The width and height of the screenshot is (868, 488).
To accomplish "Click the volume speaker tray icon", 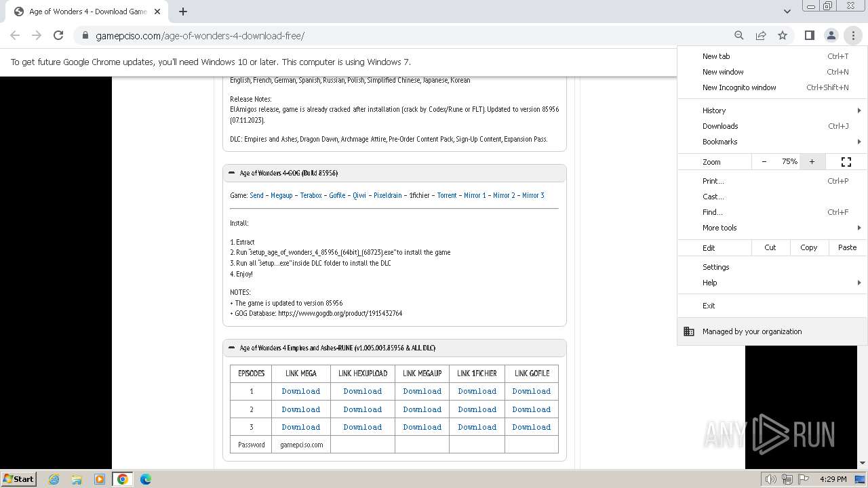I will (x=771, y=479).
